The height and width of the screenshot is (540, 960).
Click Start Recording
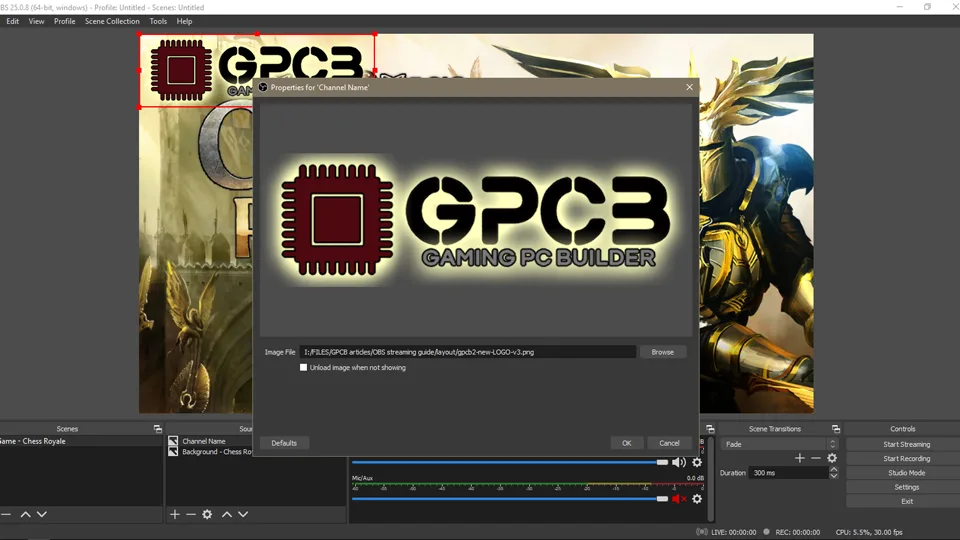(x=906, y=458)
